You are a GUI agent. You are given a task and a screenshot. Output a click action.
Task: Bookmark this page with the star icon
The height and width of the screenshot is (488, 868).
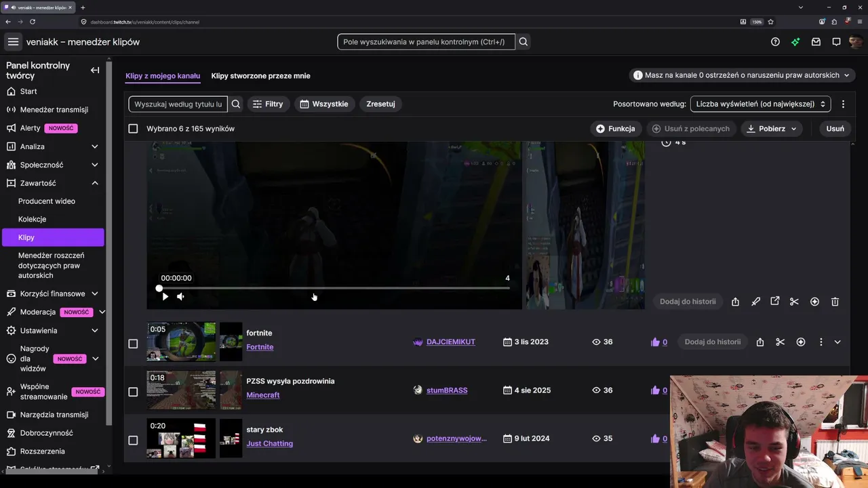coord(770,22)
